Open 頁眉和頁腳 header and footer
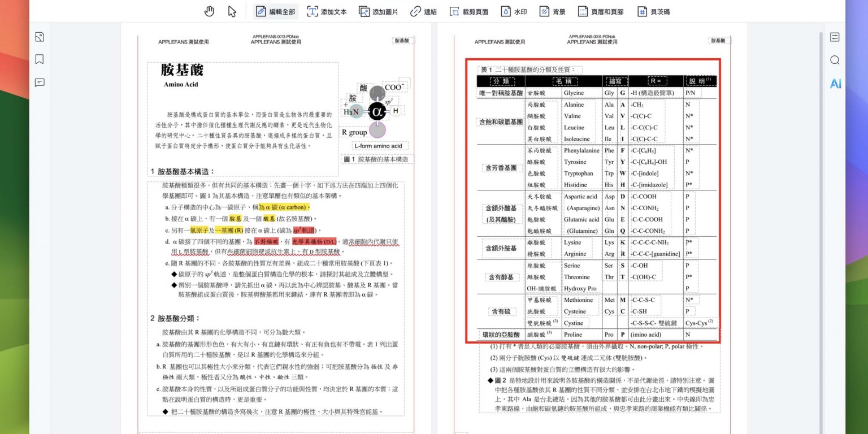This screenshot has width=868, height=434. 600,11
